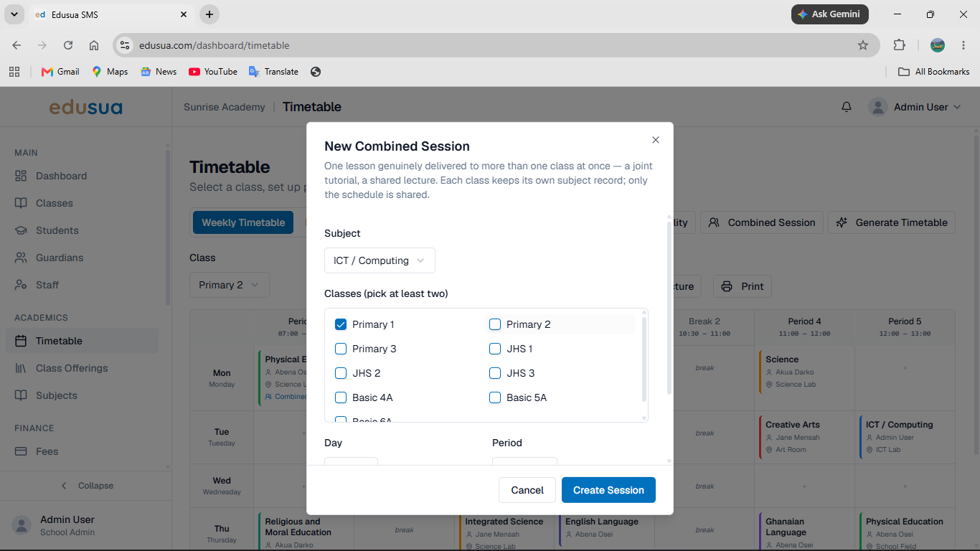Image resolution: width=980 pixels, height=551 pixels.
Task: Open the YouTube bookmark
Action: click(213, 72)
